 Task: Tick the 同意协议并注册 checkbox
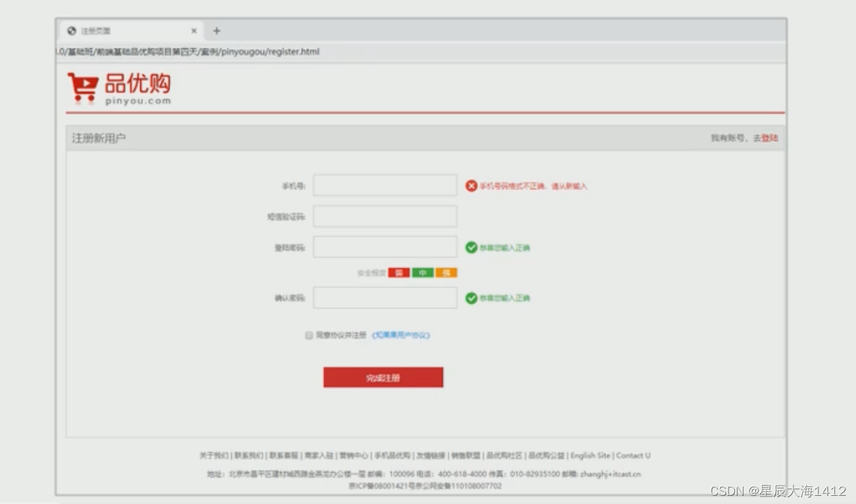[308, 335]
